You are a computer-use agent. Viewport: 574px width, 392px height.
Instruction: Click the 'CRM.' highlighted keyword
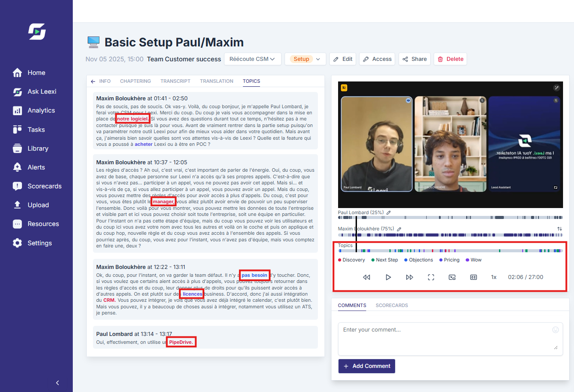pos(110,300)
